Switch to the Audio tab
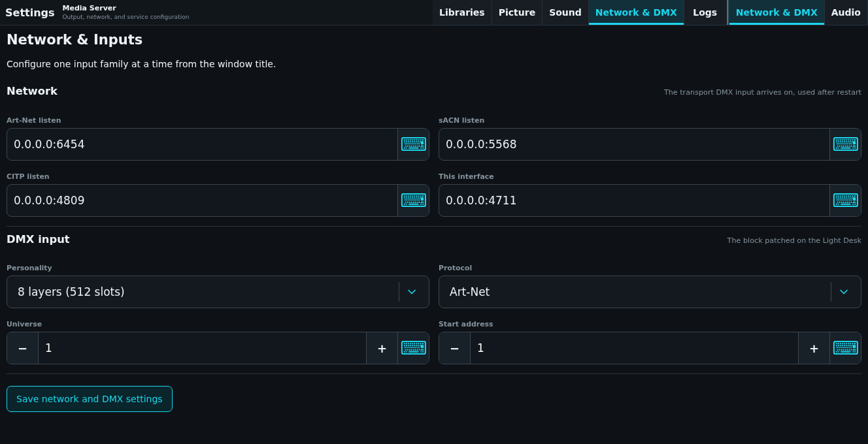The image size is (868, 444). 846,12
